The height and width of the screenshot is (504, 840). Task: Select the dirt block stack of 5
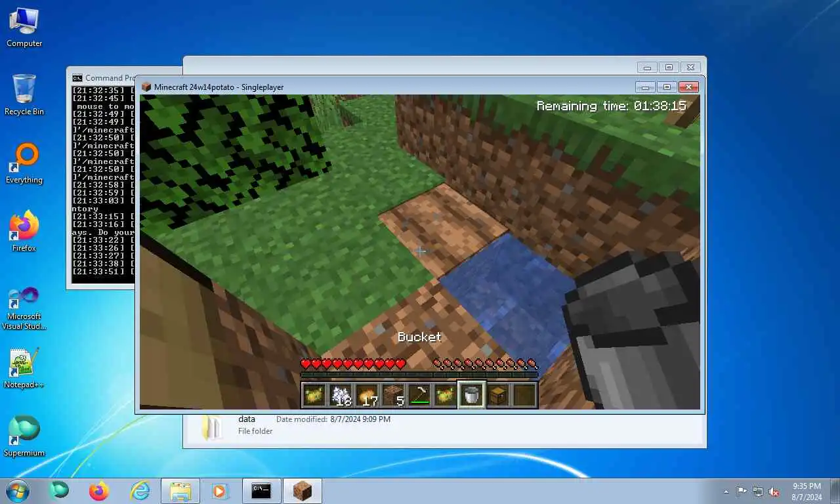point(393,395)
